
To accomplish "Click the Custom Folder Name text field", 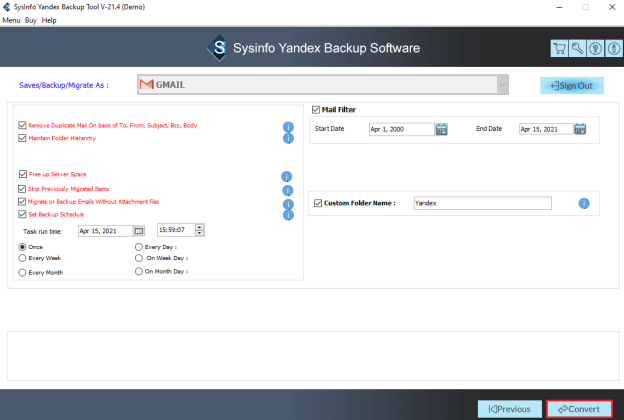I will 482,203.
